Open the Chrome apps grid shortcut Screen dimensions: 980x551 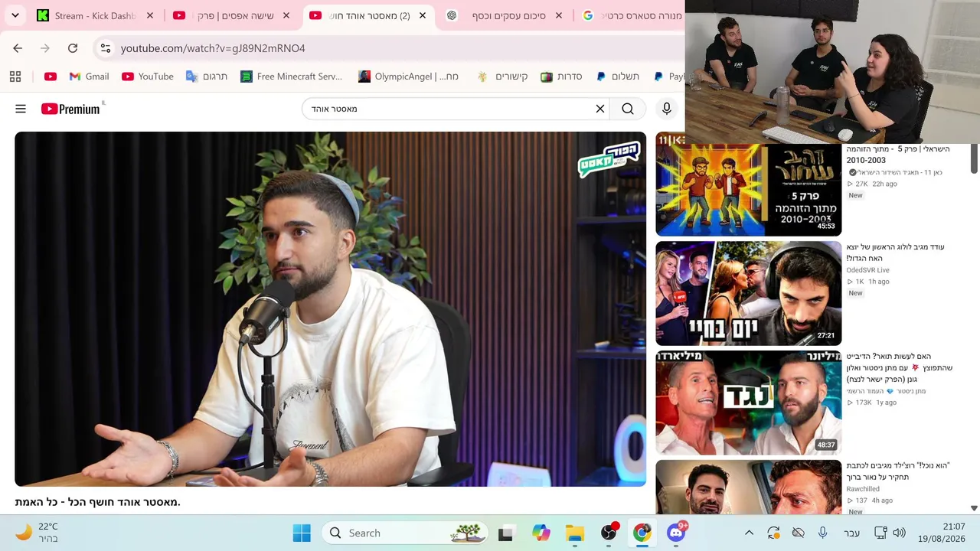coord(15,77)
